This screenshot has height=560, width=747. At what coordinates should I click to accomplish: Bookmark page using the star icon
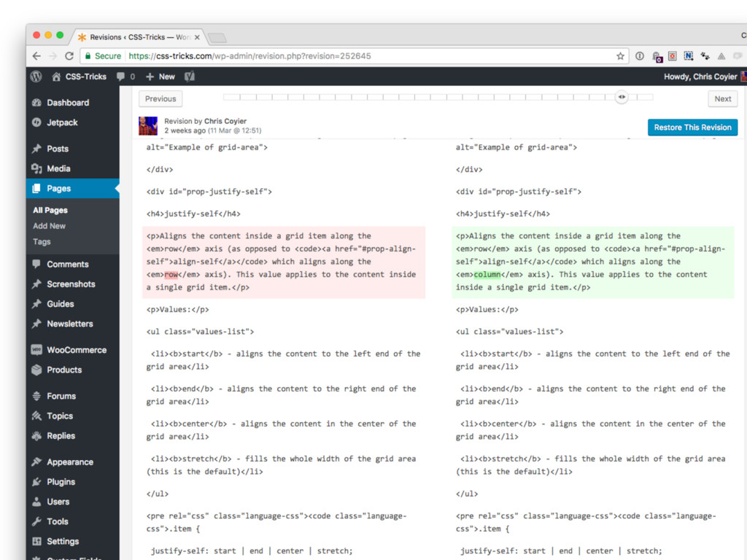click(620, 56)
